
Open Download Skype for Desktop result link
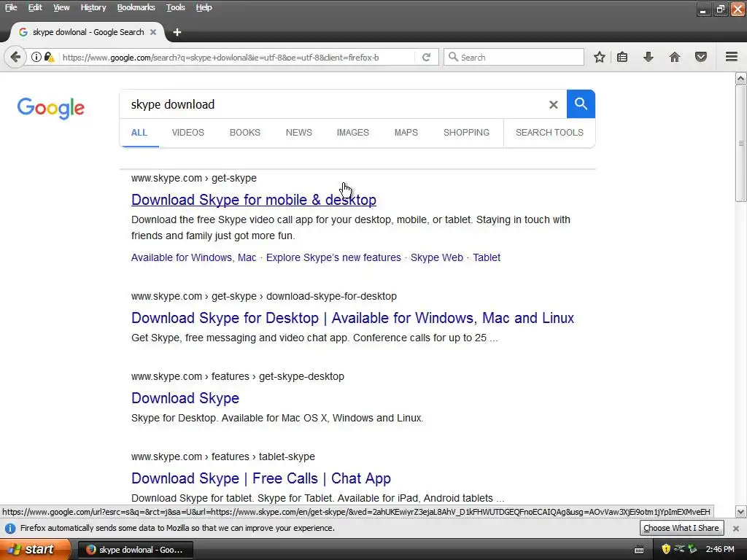pyautogui.click(x=352, y=318)
